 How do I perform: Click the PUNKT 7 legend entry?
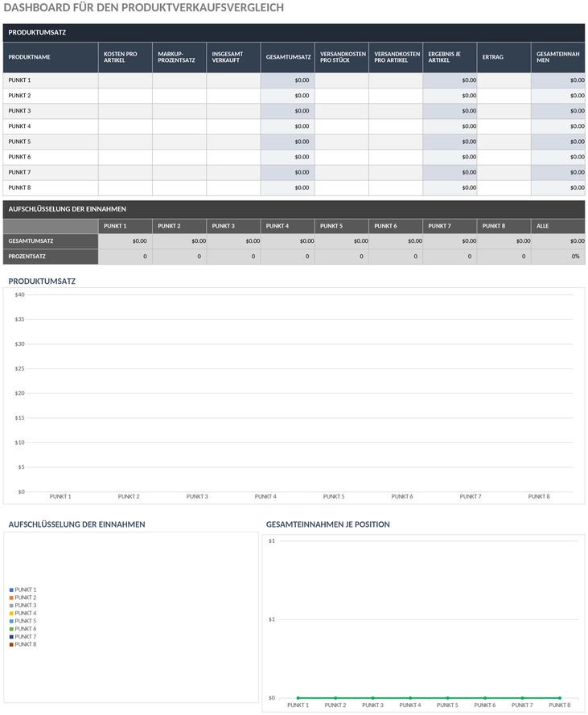pos(23,636)
